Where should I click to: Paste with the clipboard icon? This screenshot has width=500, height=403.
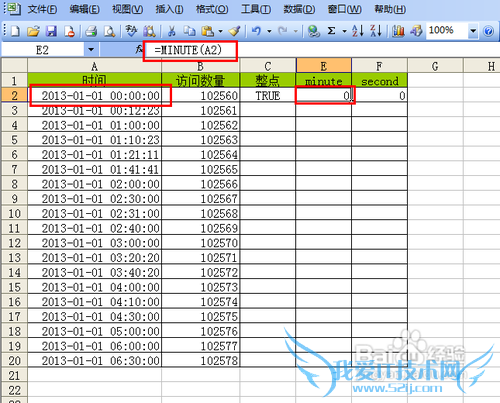[x=208, y=31]
